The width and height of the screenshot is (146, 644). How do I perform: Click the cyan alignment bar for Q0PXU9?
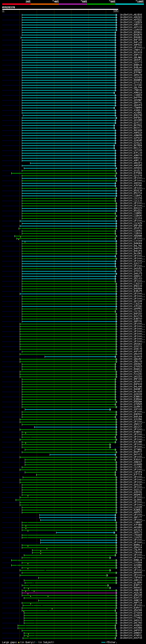coord(68,410)
